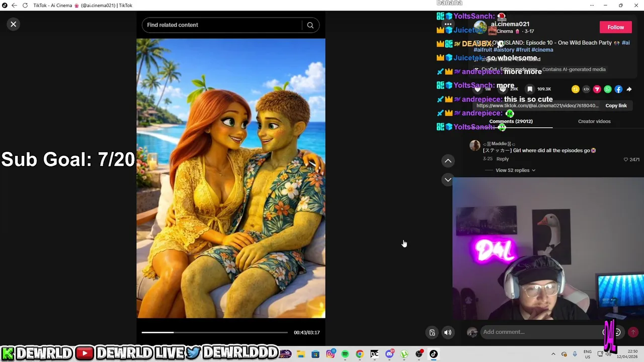Image resolution: width=644 pixels, height=362 pixels.
Task: Click the #fruit hashtag
Action: (523, 50)
